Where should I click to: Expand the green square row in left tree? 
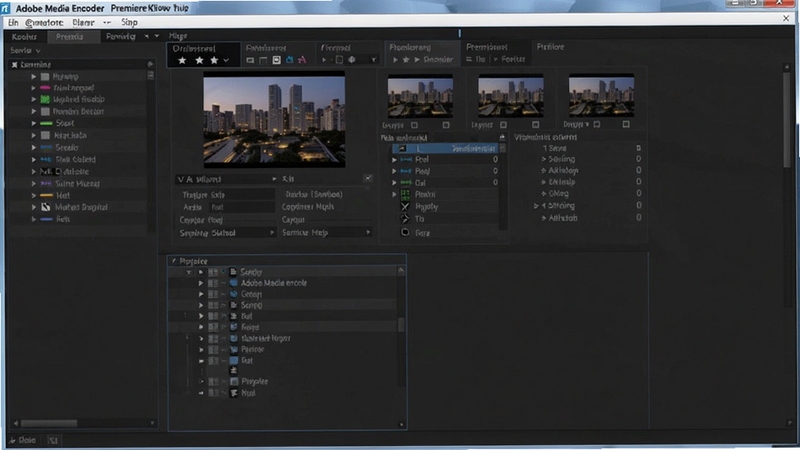tap(34, 100)
